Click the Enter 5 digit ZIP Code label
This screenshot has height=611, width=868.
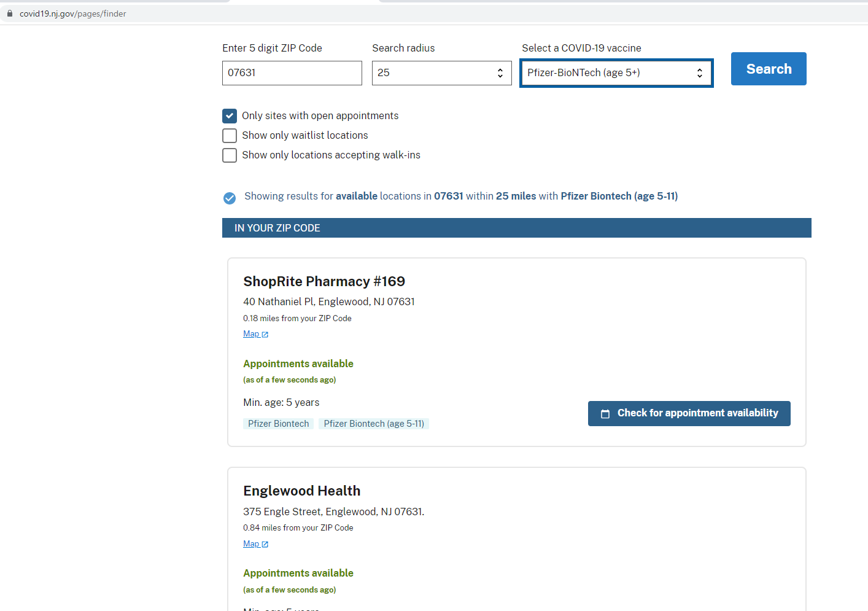[272, 48]
